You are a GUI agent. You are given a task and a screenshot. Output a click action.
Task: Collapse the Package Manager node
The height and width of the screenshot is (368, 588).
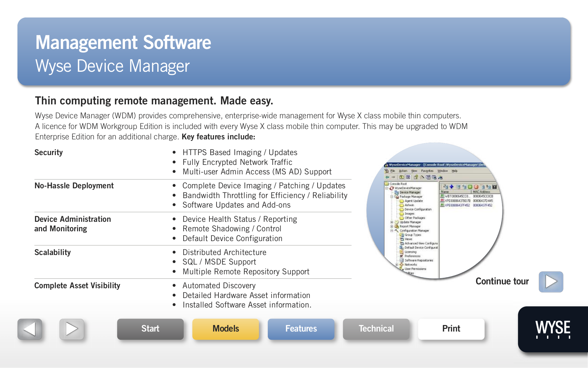pyautogui.click(x=391, y=197)
